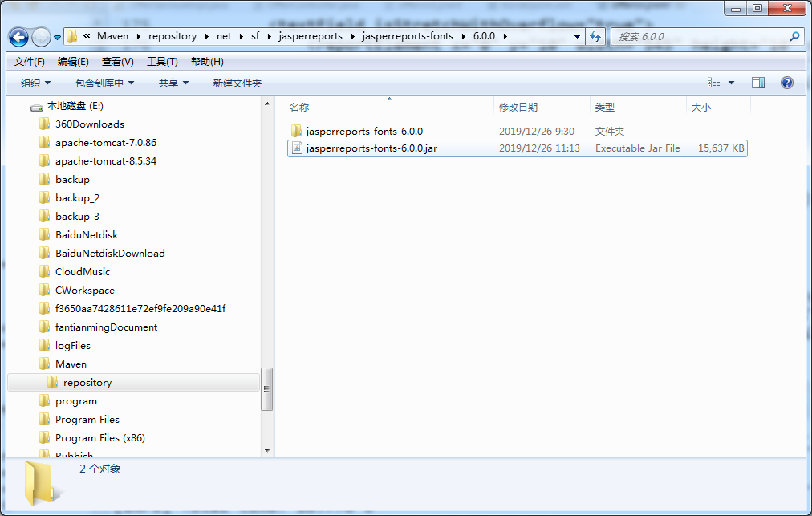The image size is (812, 516).
Task: Open the 帮助(H) menu
Action: (x=207, y=62)
